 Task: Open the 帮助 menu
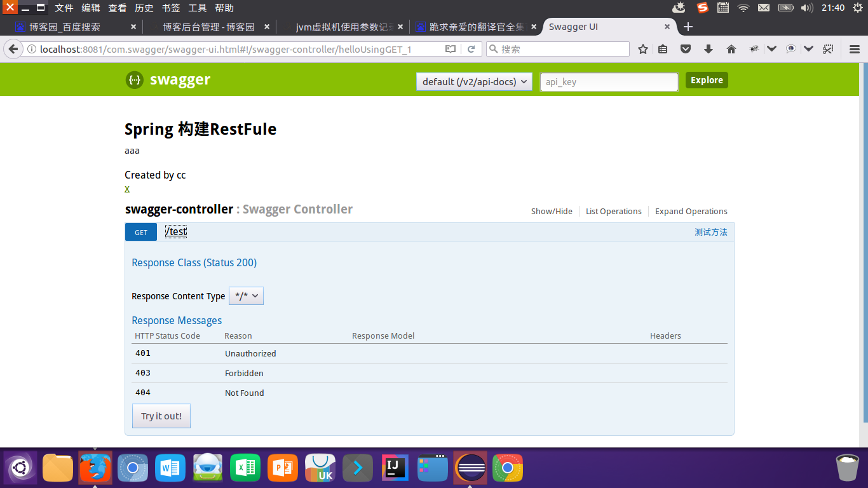point(224,8)
